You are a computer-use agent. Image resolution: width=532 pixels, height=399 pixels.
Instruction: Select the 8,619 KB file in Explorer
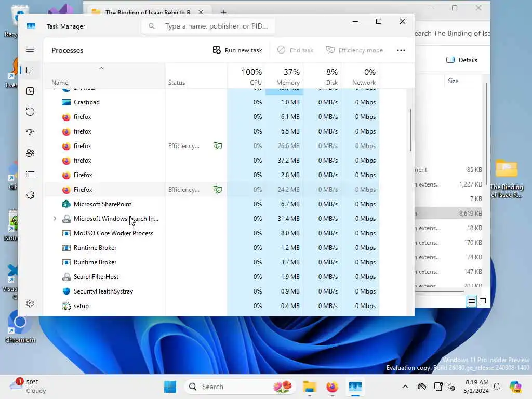448,214
